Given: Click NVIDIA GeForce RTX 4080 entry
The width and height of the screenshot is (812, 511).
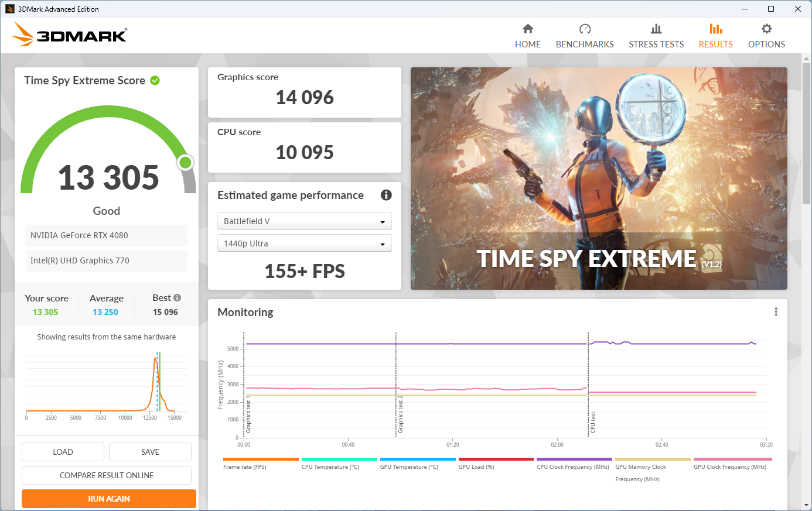Looking at the screenshot, I should [x=106, y=235].
